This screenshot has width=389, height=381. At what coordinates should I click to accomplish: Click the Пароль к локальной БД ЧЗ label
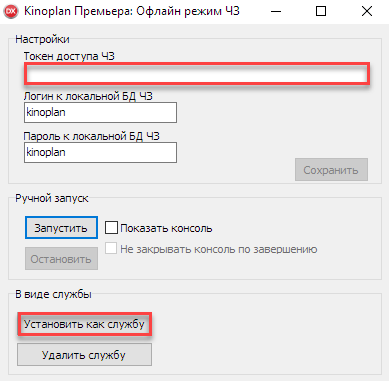(x=91, y=136)
